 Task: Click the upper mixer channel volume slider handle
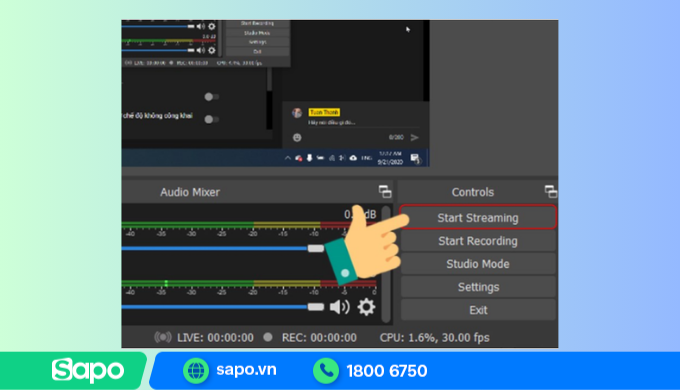(316, 248)
